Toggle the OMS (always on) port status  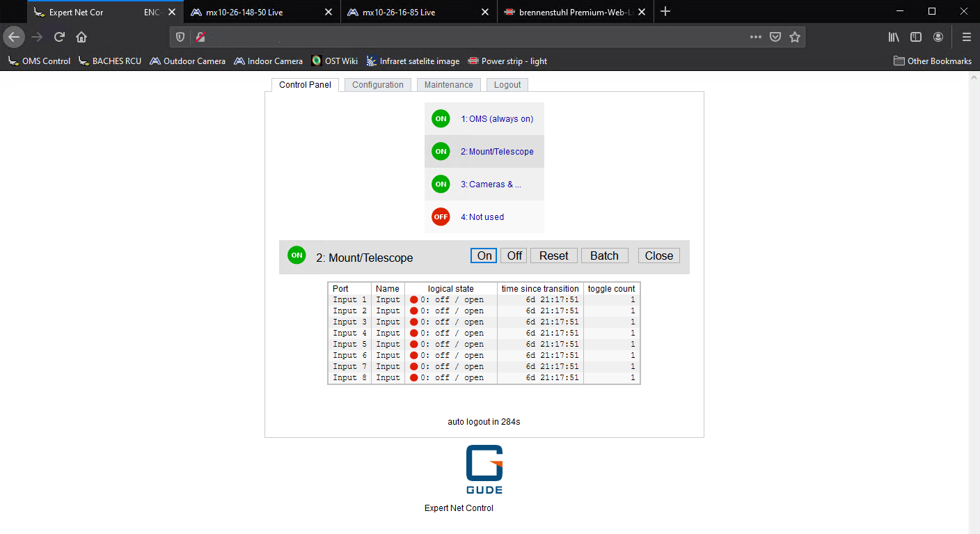[441, 119]
